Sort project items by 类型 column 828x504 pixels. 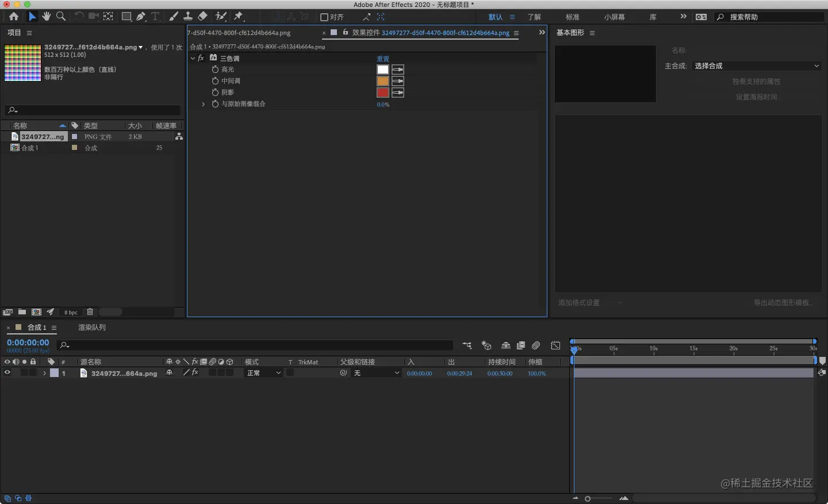91,125
